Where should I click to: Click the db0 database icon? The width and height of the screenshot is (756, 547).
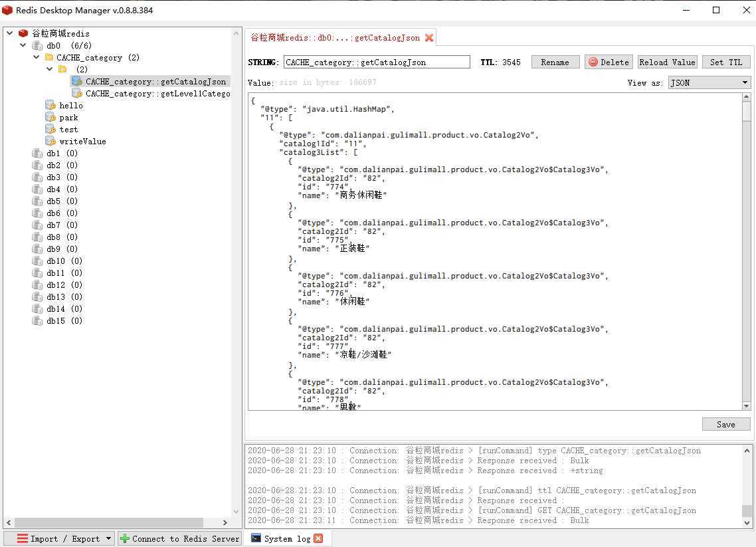point(37,45)
